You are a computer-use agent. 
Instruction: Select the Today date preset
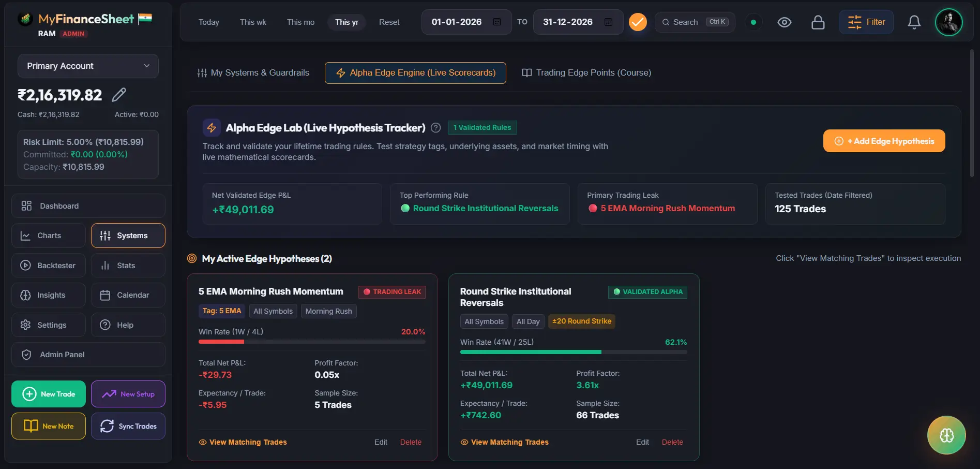209,22
